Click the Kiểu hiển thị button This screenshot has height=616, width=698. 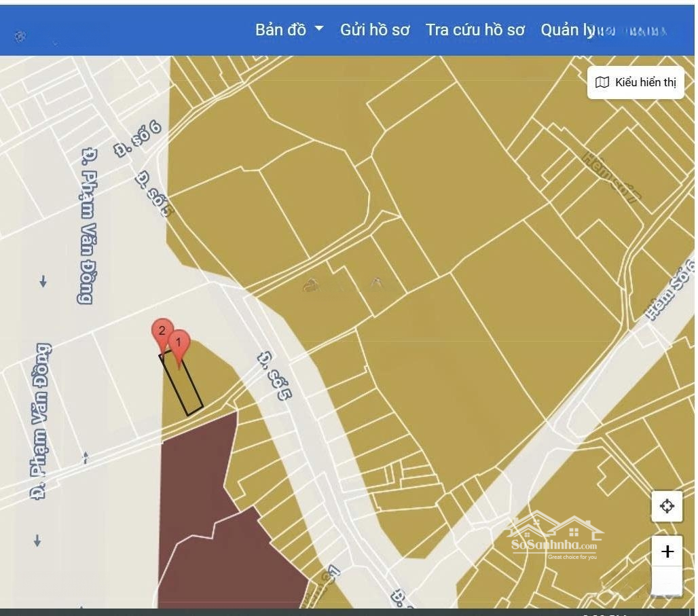click(x=636, y=83)
